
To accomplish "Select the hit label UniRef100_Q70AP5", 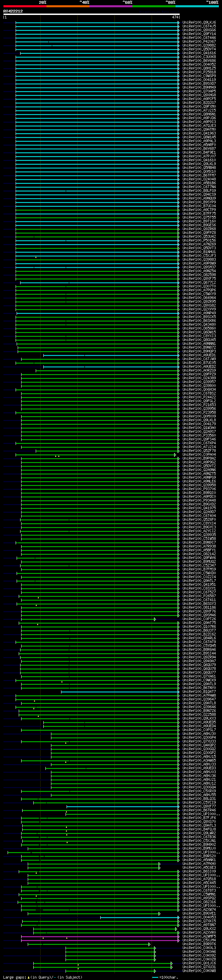I will (199, 91).
